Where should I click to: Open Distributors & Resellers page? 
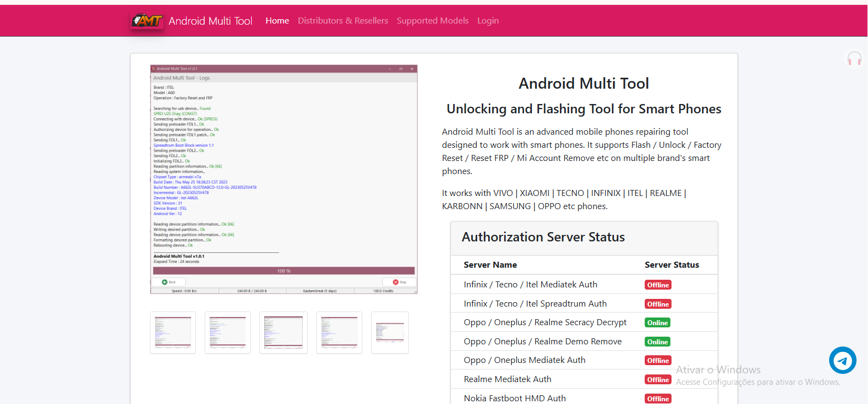[x=343, y=21]
